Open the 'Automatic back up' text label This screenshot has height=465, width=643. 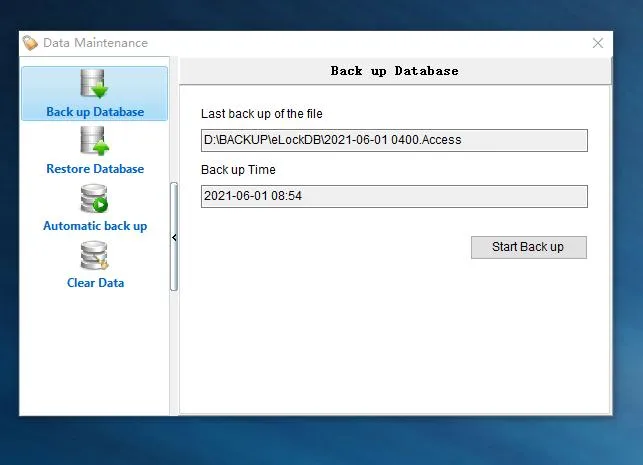(95, 226)
